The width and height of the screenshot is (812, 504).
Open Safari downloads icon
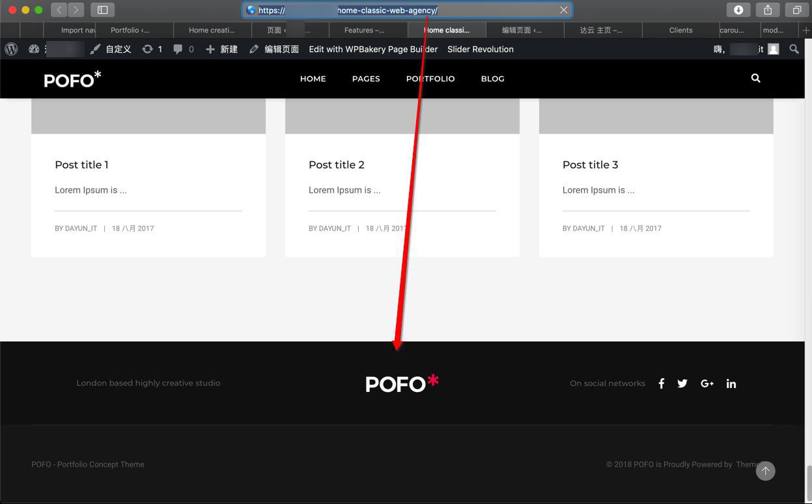pos(738,10)
